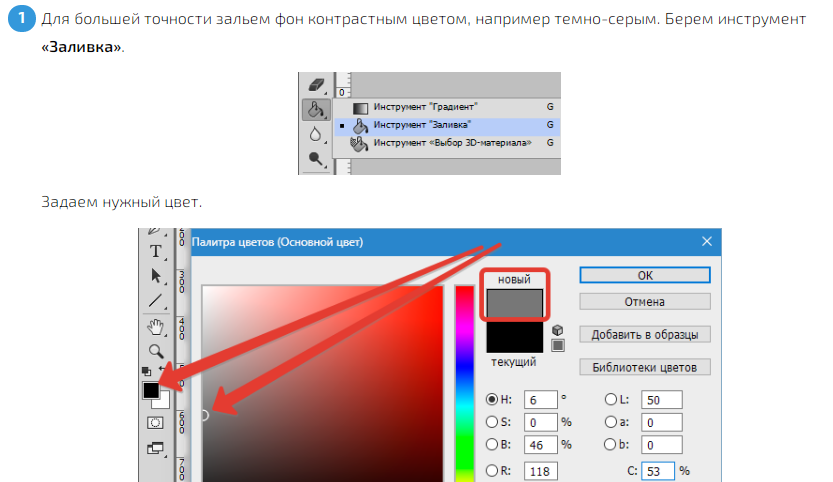833x482 pixels.
Task: Click the web-safe color cube icon
Action: pos(558,330)
